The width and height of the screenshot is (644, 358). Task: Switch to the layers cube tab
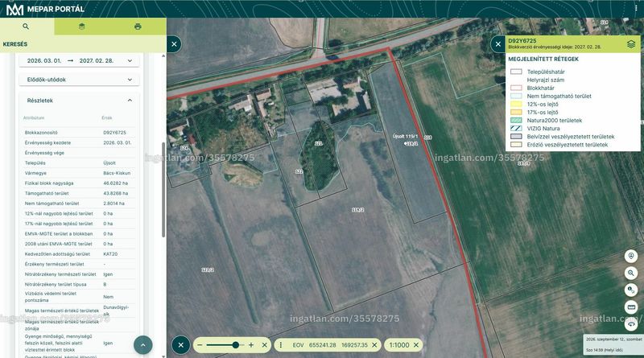pos(82,27)
